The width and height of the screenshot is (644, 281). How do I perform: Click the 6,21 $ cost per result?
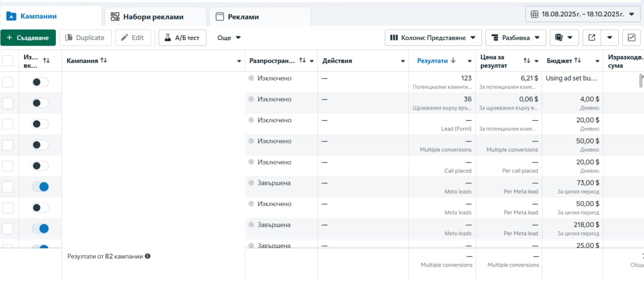coord(529,78)
